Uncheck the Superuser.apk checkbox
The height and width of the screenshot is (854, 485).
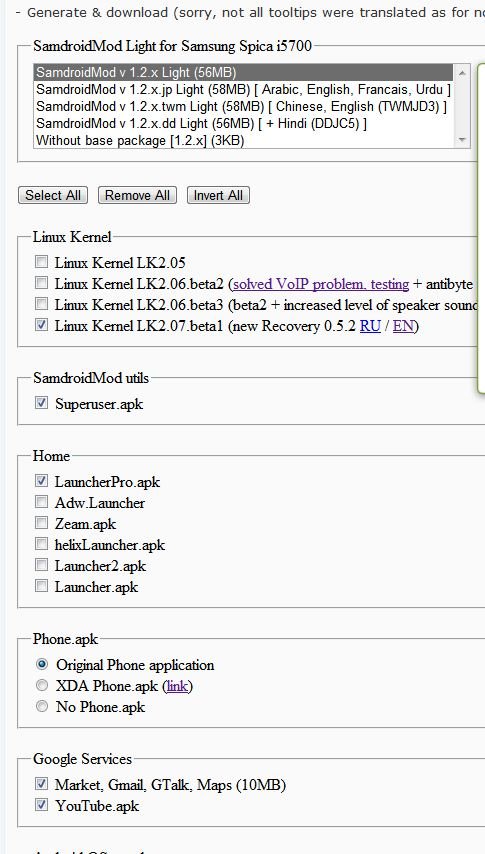41,403
